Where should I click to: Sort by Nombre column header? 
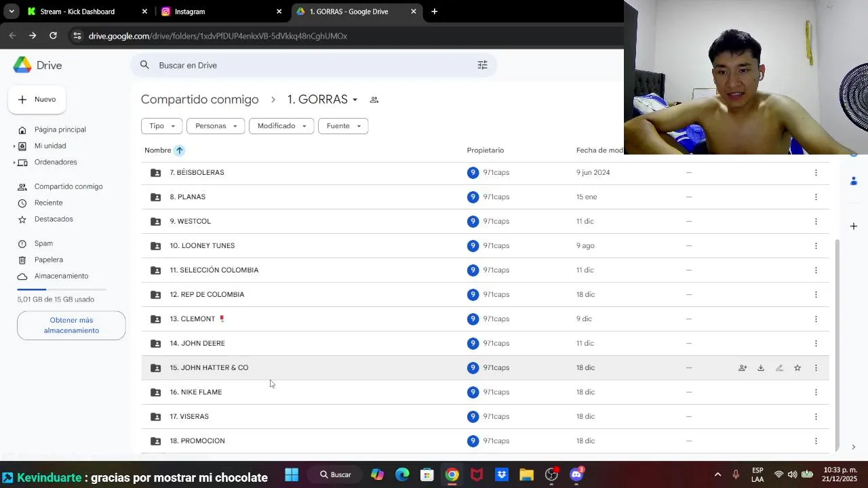tap(157, 150)
